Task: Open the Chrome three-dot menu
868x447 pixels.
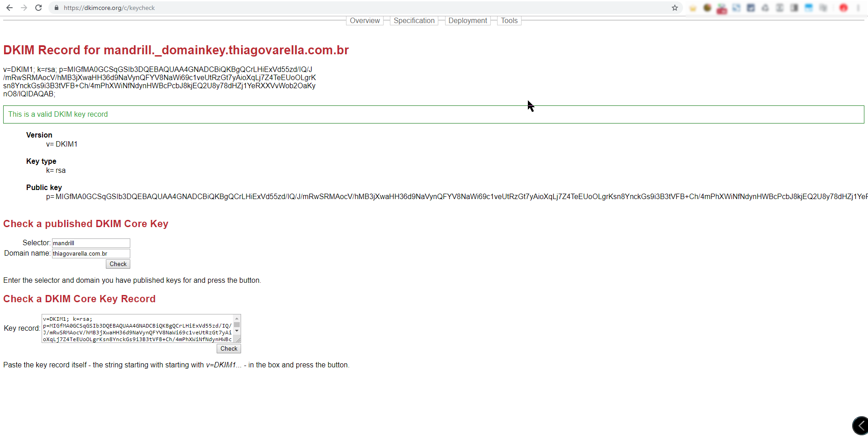Action: point(858,8)
